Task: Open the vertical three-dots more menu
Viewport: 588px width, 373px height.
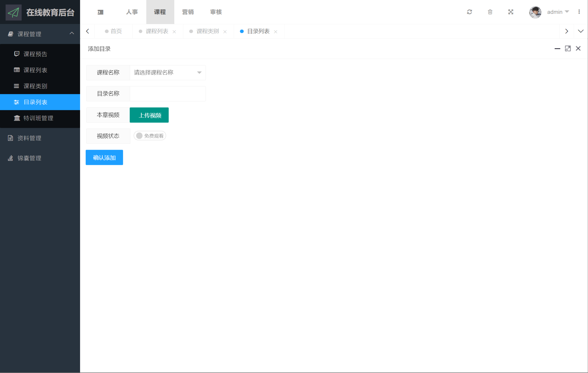Action: coord(579,12)
